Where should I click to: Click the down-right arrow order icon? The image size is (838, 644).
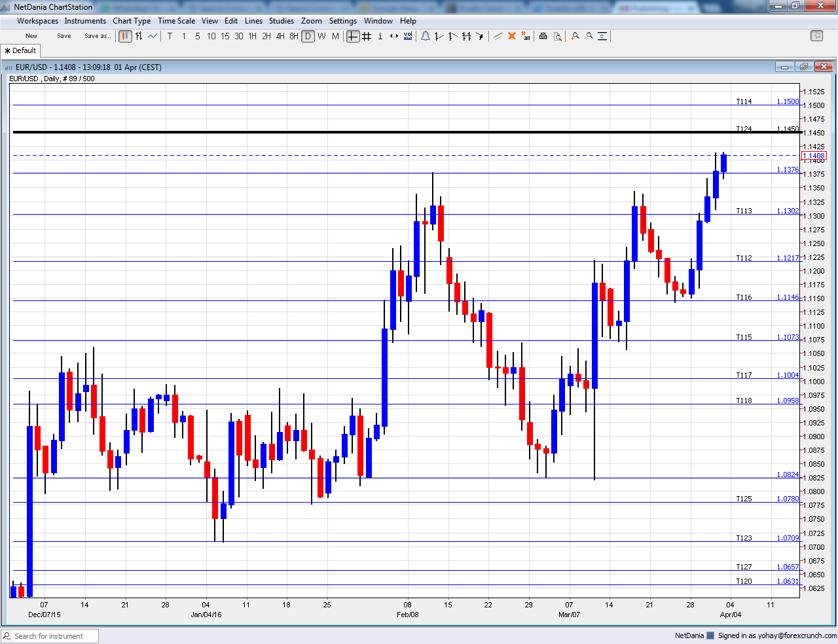click(x=481, y=36)
